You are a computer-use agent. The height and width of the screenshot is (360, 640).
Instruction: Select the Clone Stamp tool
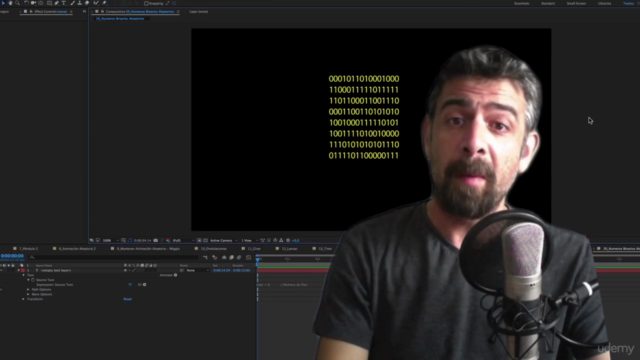80,3
